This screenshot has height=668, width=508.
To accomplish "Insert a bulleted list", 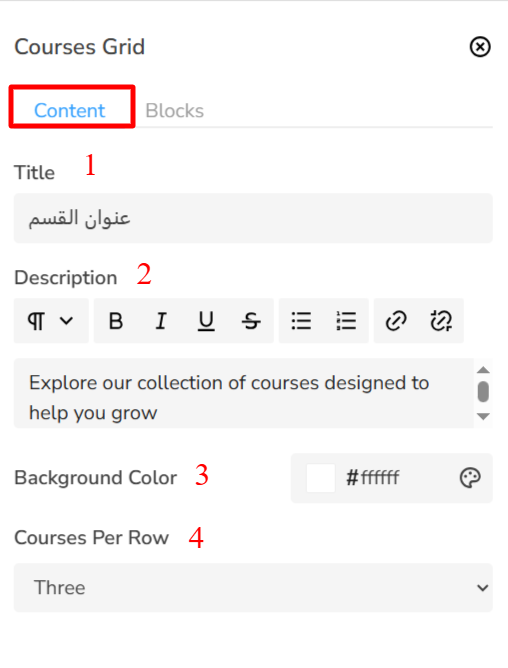I will (301, 321).
